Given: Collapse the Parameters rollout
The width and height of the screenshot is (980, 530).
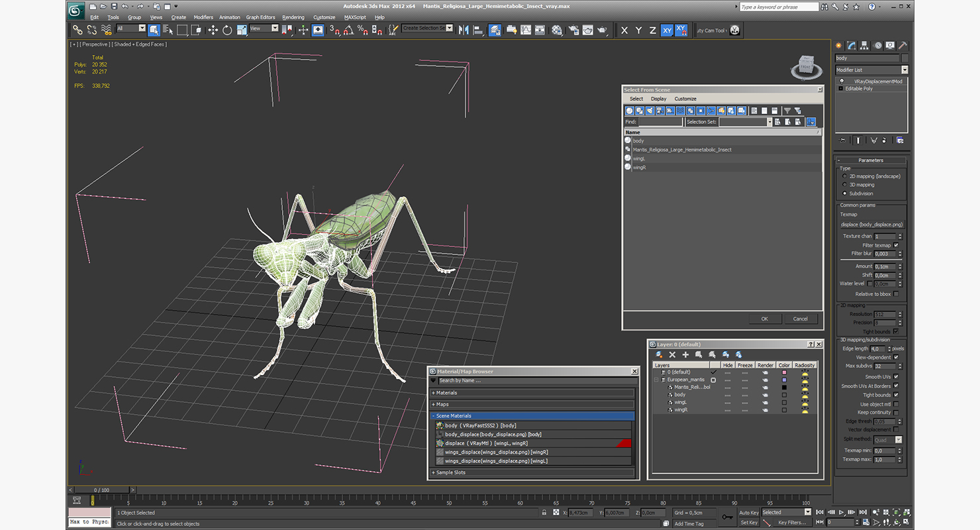Looking at the screenshot, I should (871, 160).
